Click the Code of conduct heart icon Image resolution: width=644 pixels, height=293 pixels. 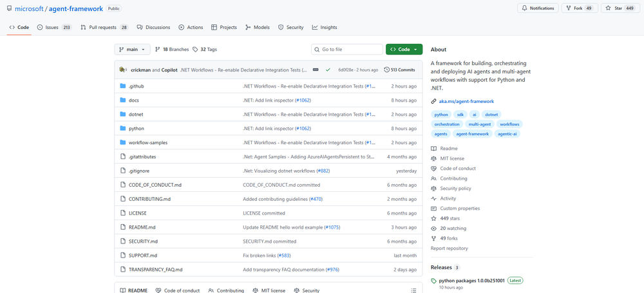pos(433,169)
